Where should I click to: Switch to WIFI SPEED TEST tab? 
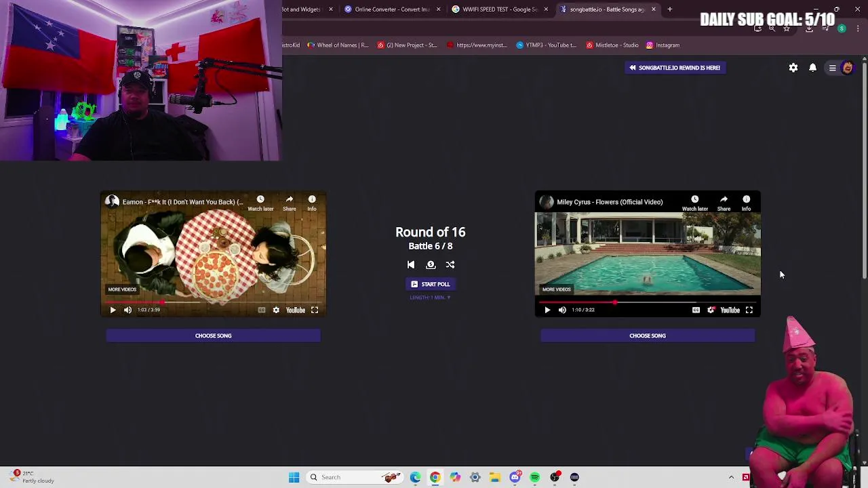pos(500,9)
